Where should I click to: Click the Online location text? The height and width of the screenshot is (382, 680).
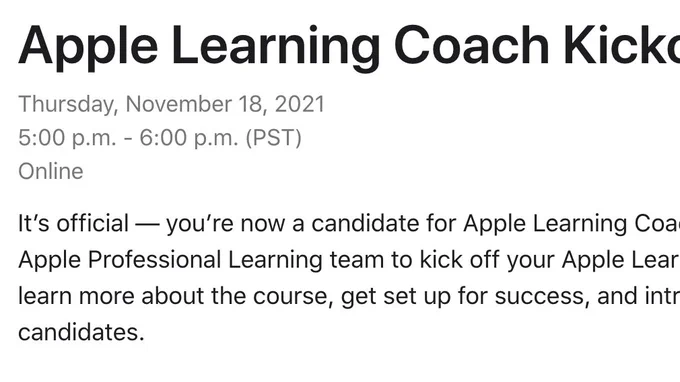click(51, 171)
